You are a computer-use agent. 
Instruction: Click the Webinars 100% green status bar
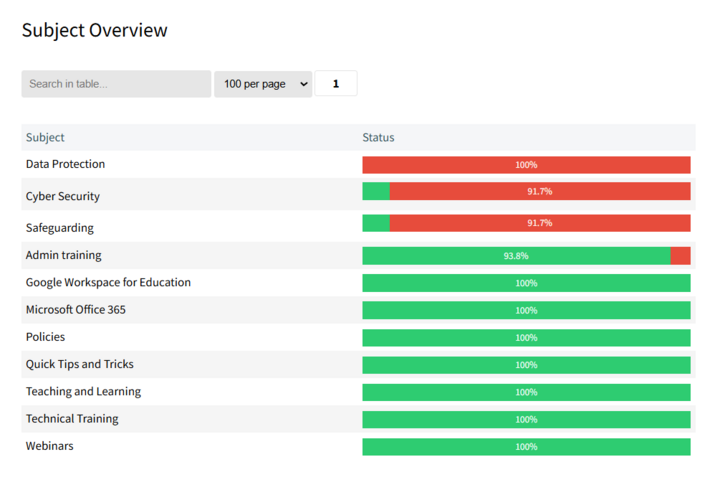coord(526,447)
